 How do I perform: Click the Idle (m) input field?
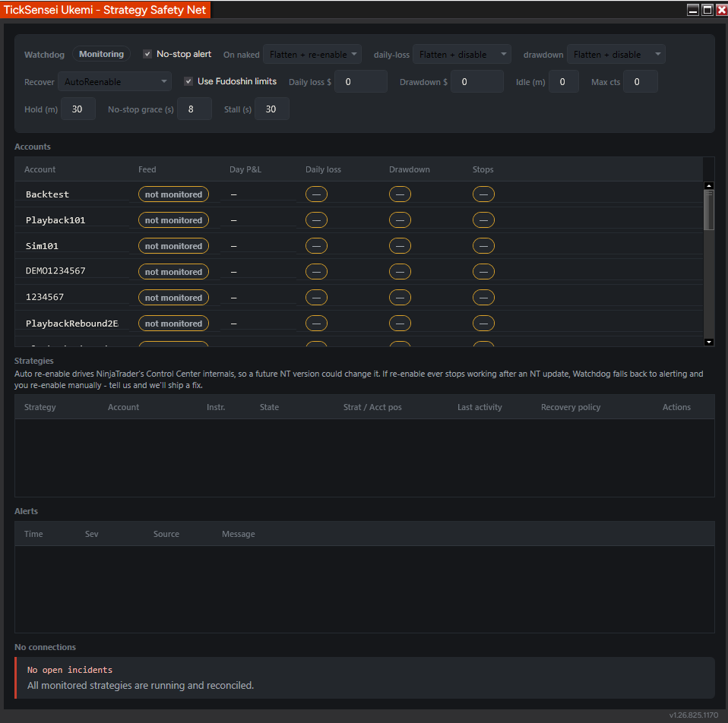(x=563, y=82)
